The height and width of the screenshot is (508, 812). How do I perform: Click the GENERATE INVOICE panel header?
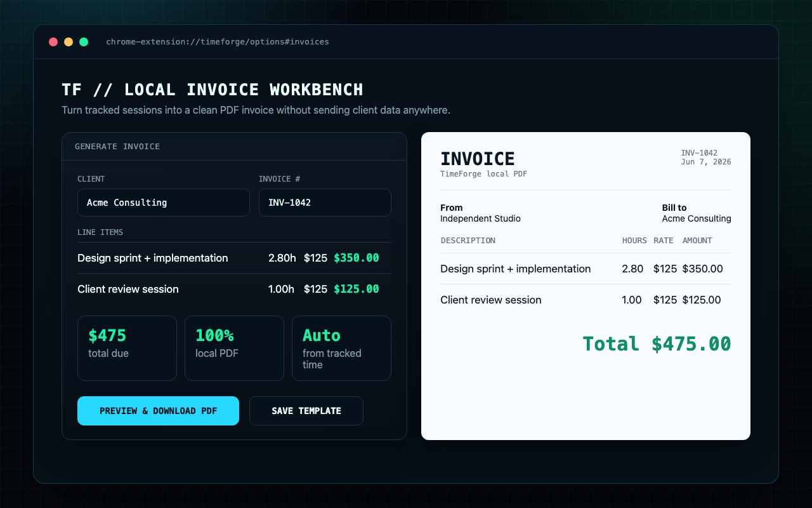point(234,146)
